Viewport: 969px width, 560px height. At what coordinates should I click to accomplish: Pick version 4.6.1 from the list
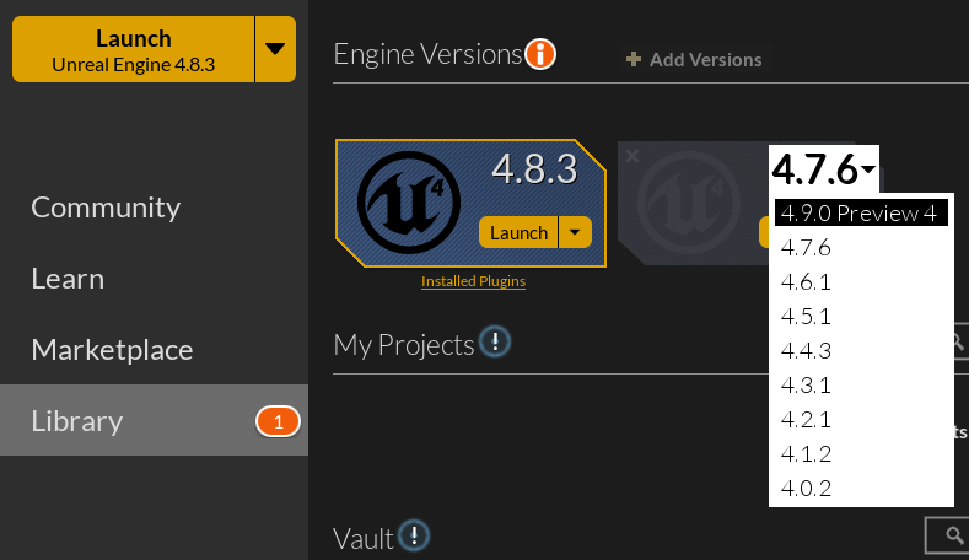pos(861,282)
